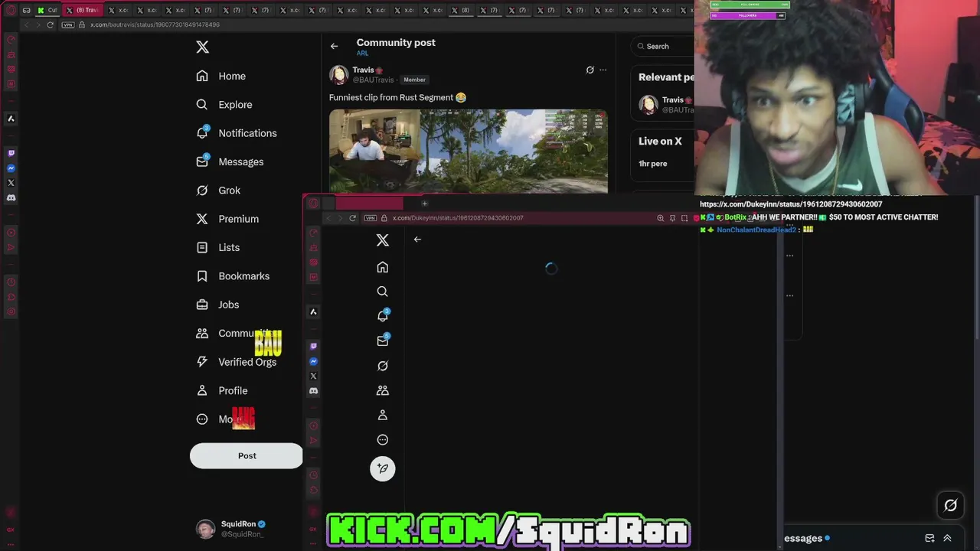Image resolution: width=980 pixels, height=551 pixels.
Task: Go back in the front browser window
Action: 328,218
